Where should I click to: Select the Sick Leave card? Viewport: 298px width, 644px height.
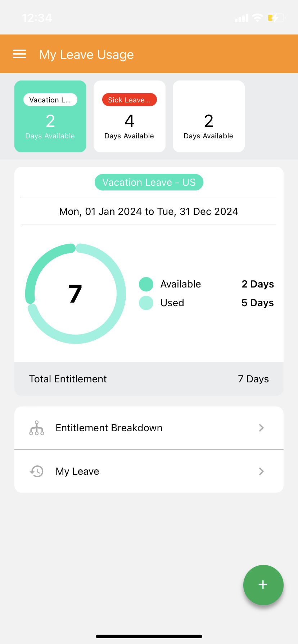click(130, 116)
